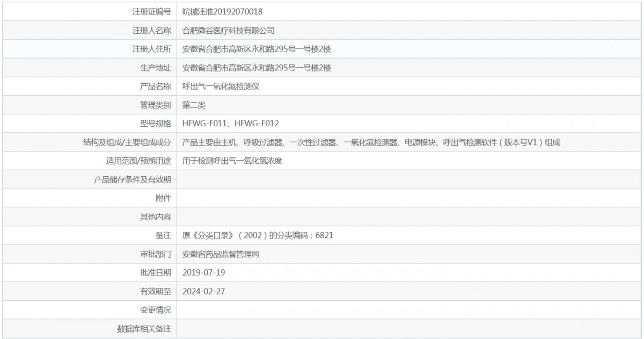Screen dimensions: 644x339
Task: Select approval date 2019-07-19
Action: click(204, 272)
